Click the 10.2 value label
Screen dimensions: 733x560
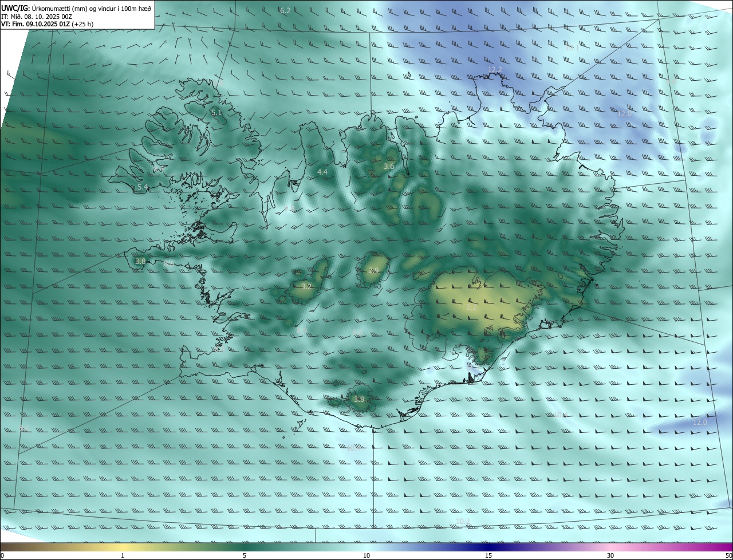[x=463, y=521]
